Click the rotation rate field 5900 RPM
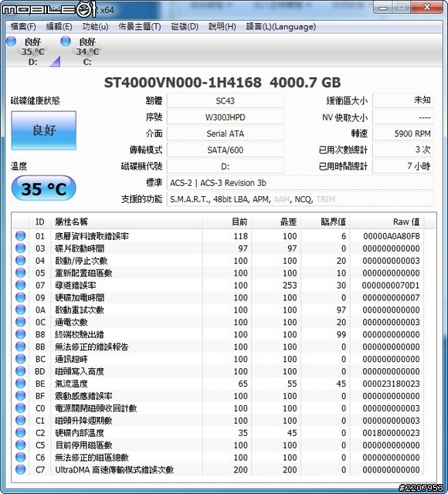Viewport: 448px width, 494px height. 403,134
